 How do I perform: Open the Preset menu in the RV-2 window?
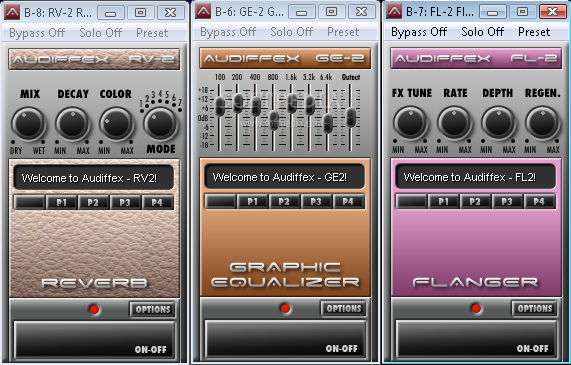(x=152, y=33)
